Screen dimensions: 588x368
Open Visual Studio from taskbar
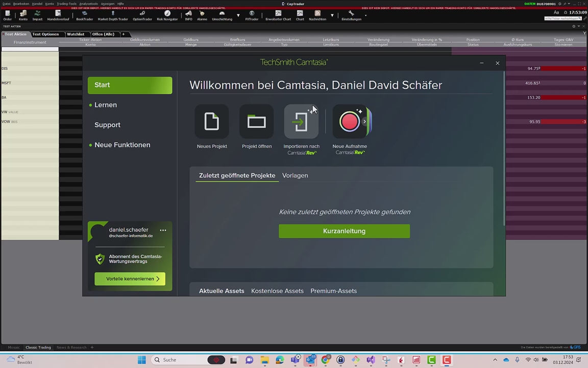[x=371, y=360]
